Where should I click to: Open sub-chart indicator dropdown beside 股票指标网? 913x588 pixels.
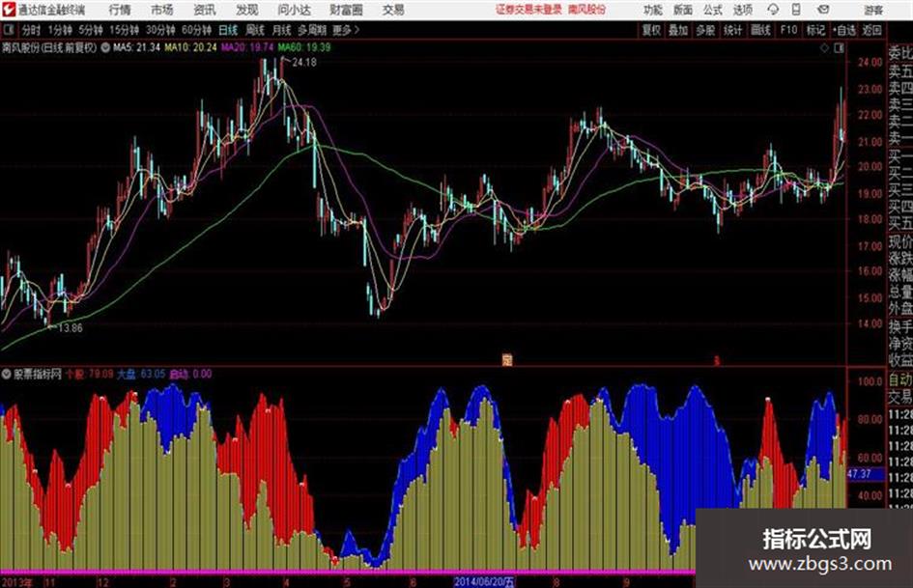click(x=7, y=374)
